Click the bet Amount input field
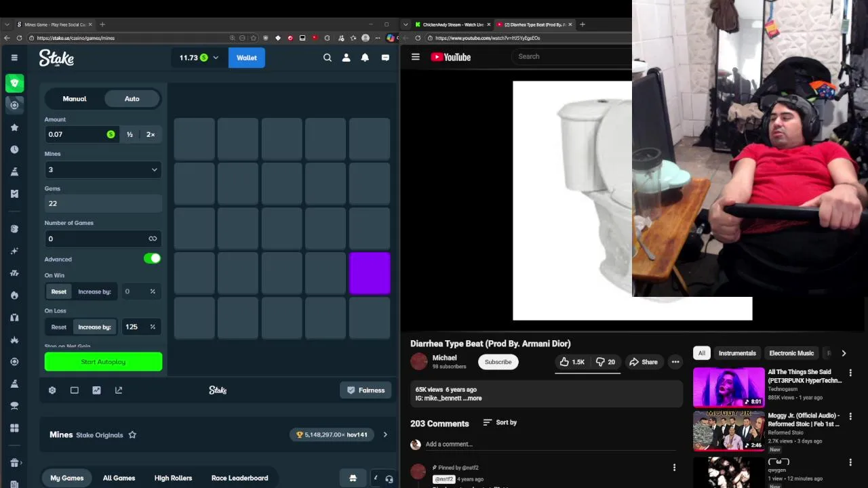 tap(80, 134)
